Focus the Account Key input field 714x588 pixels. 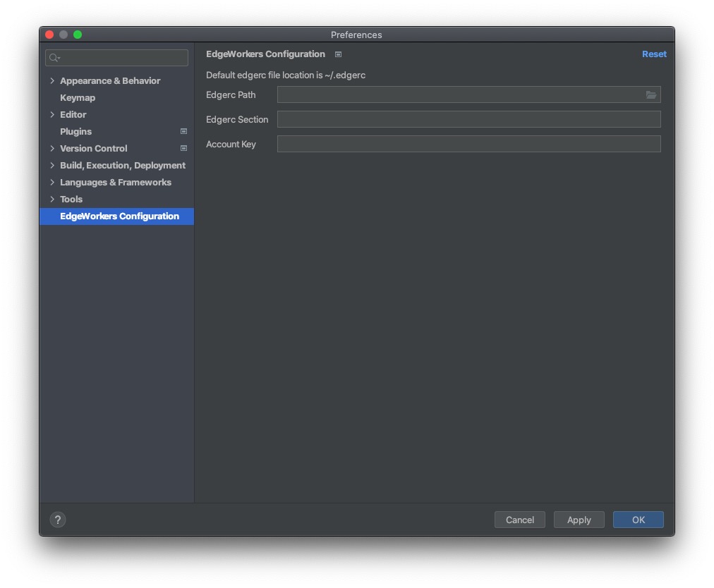(x=469, y=144)
